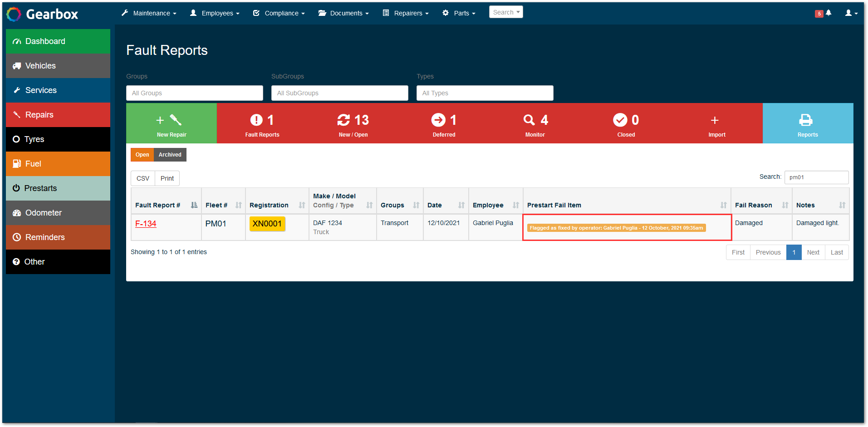Viewport: 868px width, 427px height.
Task: Open the Deferred tile
Action: pyautogui.click(x=444, y=123)
